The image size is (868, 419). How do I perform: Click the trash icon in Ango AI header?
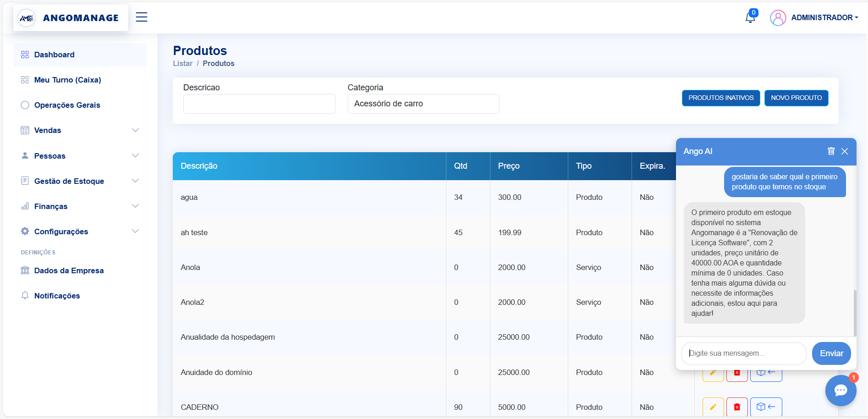coord(831,151)
